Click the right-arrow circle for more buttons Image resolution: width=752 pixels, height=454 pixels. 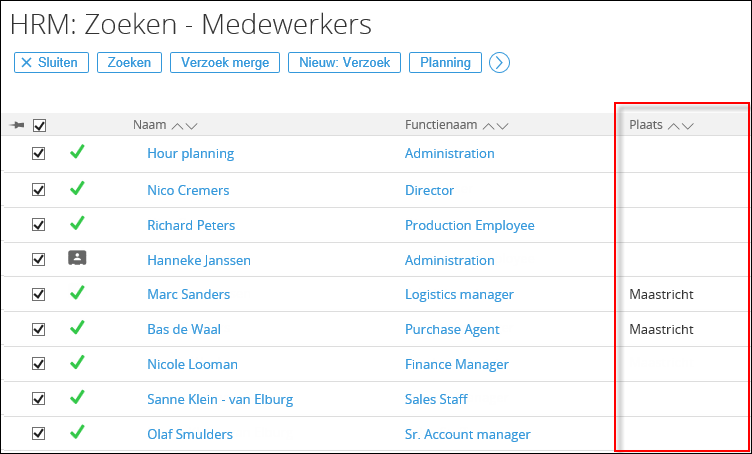(499, 63)
